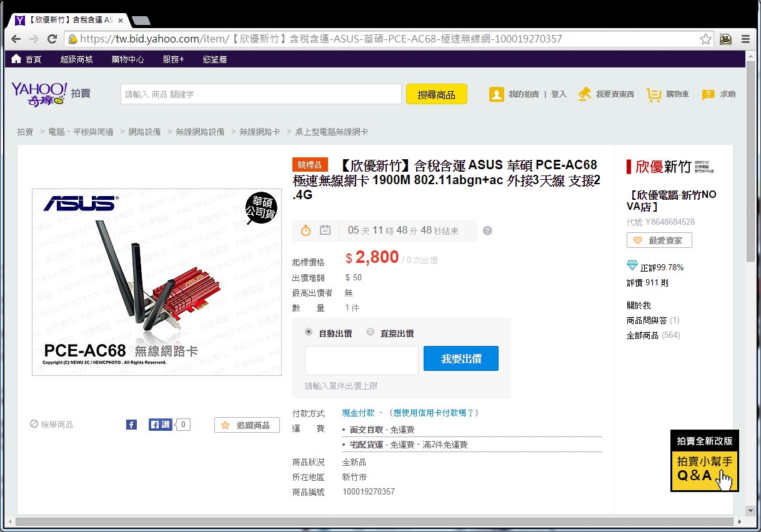Open the 購物中心 menu item
761x532 pixels.
click(x=127, y=59)
